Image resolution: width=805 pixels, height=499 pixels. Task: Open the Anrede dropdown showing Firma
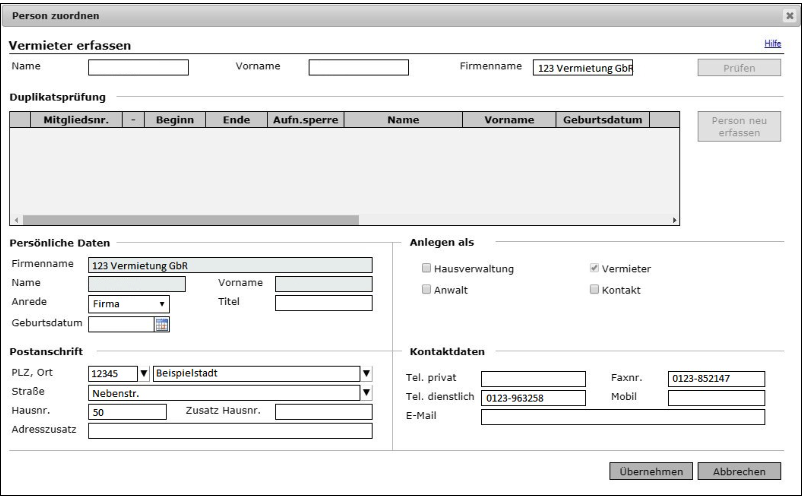click(x=128, y=304)
